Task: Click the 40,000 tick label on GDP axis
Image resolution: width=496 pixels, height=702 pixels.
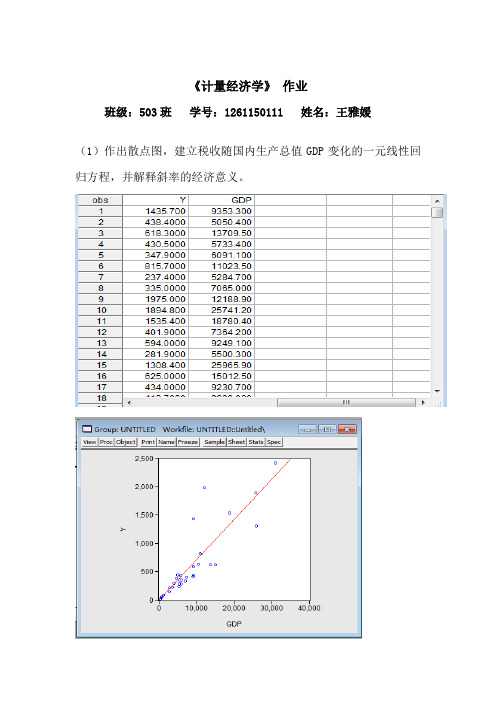Action: (309, 608)
